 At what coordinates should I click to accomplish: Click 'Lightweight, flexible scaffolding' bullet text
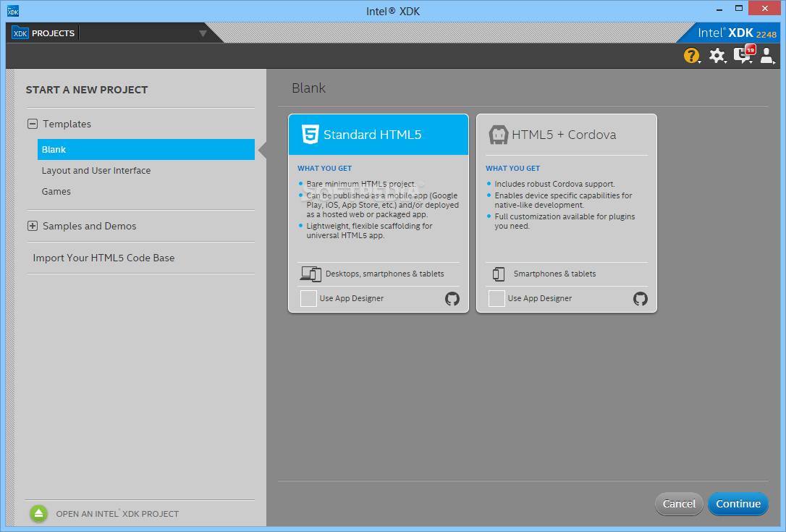tap(369, 231)
